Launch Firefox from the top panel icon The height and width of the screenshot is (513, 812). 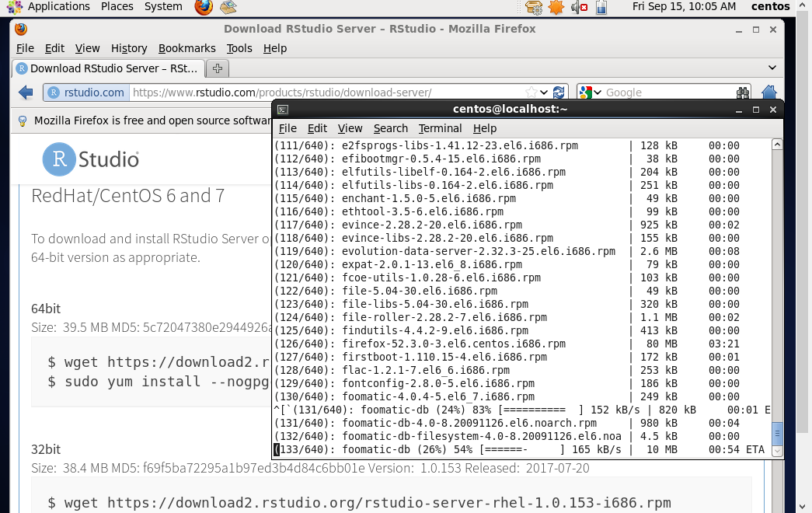click(x=204, y=7)
